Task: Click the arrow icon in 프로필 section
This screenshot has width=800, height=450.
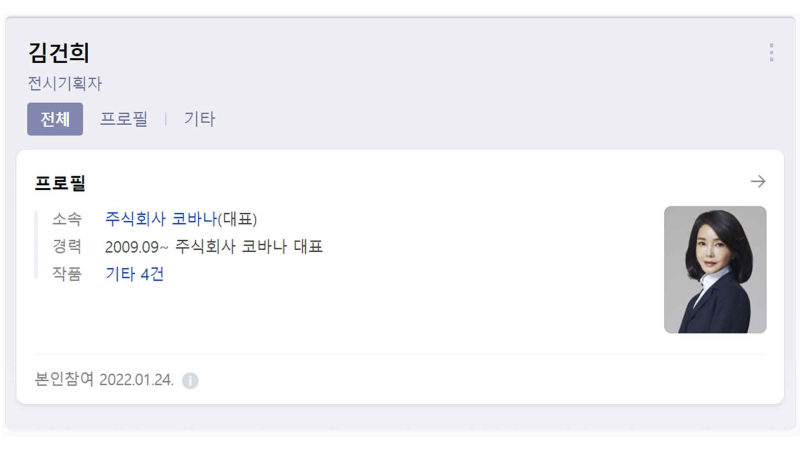Action: [758, 182]
